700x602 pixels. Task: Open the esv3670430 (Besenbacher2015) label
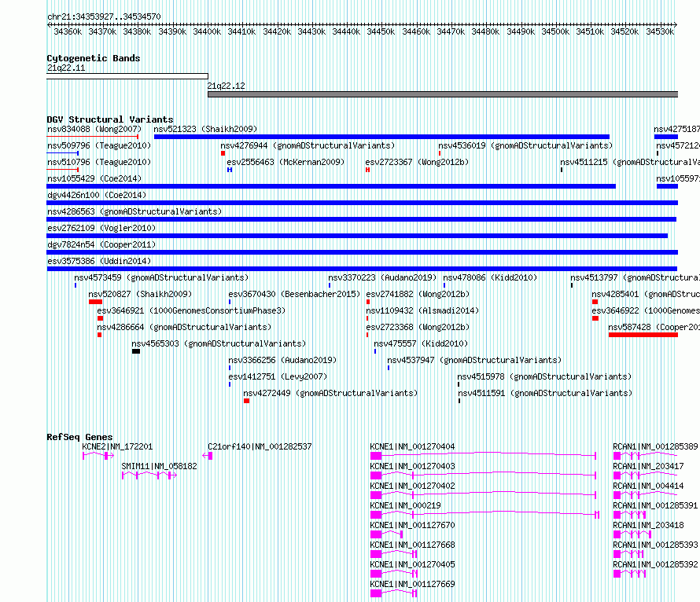pos(294,294)
